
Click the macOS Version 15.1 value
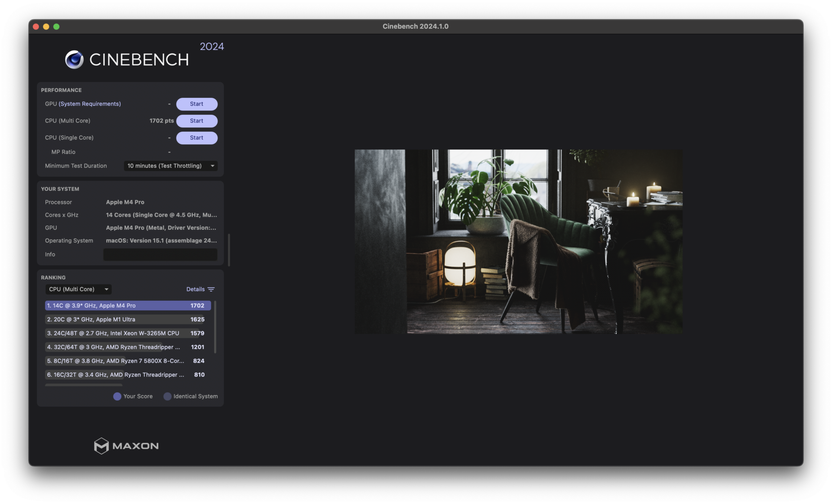(161, 241)
